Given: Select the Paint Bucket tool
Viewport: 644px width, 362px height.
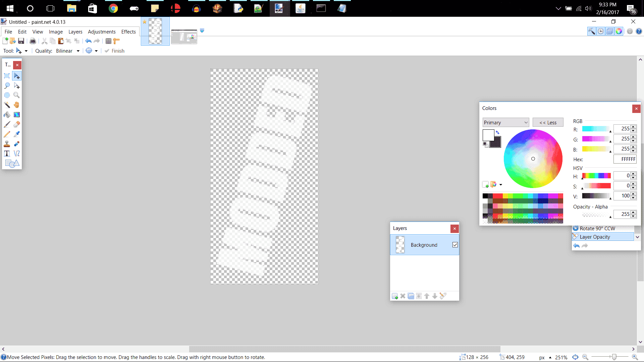Looking at the screenshot, I should tap(7, 115).
